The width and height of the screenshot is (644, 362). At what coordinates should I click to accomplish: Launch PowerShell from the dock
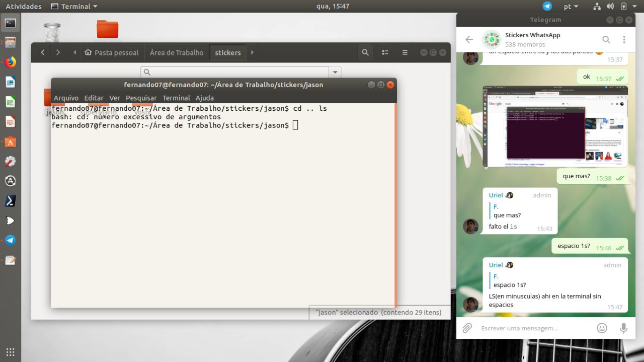click(x=10, y=201)
